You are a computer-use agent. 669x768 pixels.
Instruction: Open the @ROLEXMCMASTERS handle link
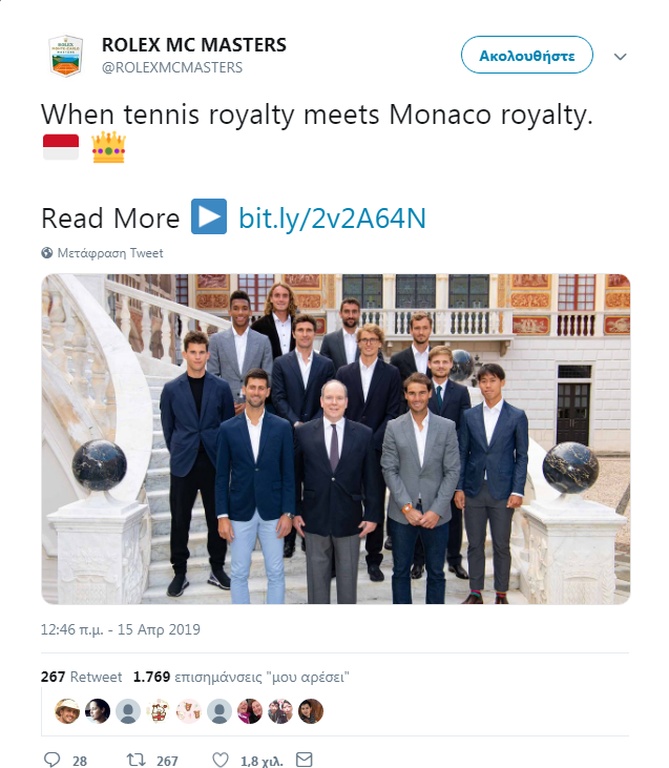click(172, 67)
